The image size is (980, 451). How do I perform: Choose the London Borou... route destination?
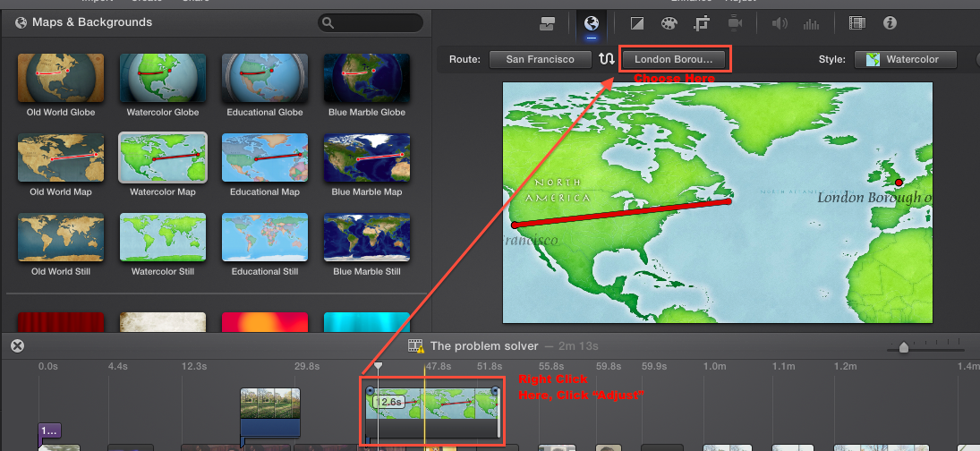(673, 59)
